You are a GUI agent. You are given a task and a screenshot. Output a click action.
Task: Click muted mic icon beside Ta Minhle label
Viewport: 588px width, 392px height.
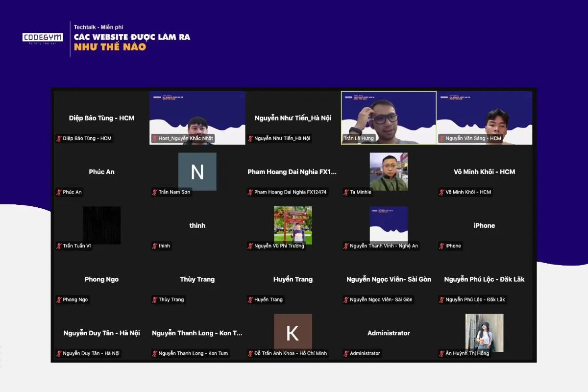coord(346,192)
